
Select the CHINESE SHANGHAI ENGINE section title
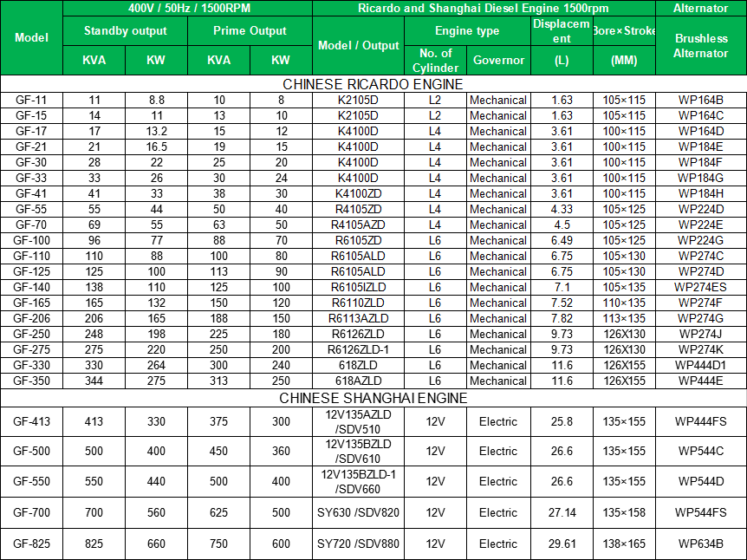(373, 398)
